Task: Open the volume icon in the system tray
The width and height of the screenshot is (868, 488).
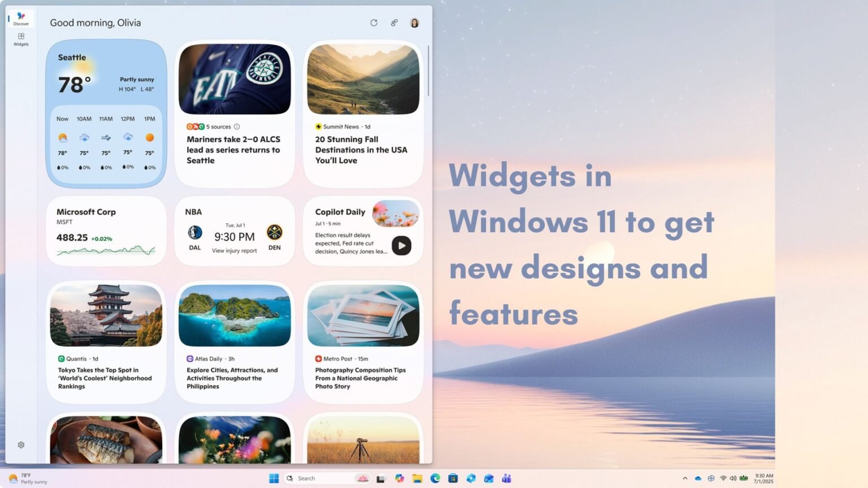Action: 734,478
